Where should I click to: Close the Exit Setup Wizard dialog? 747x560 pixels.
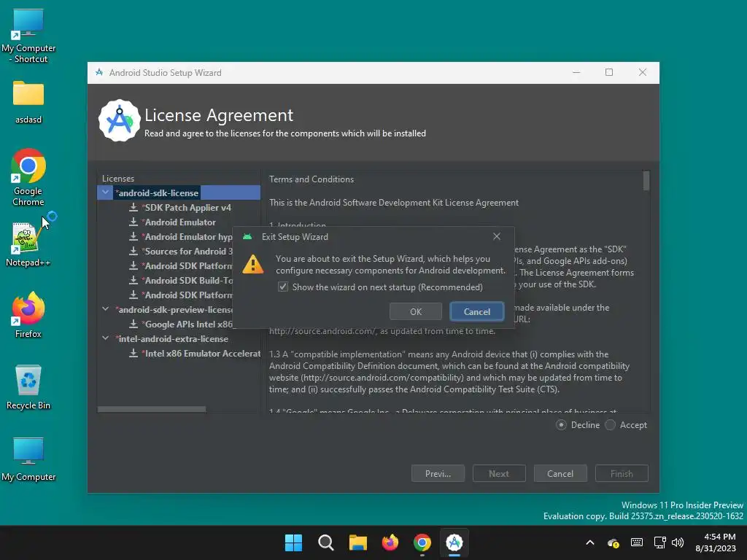[496, 237]
